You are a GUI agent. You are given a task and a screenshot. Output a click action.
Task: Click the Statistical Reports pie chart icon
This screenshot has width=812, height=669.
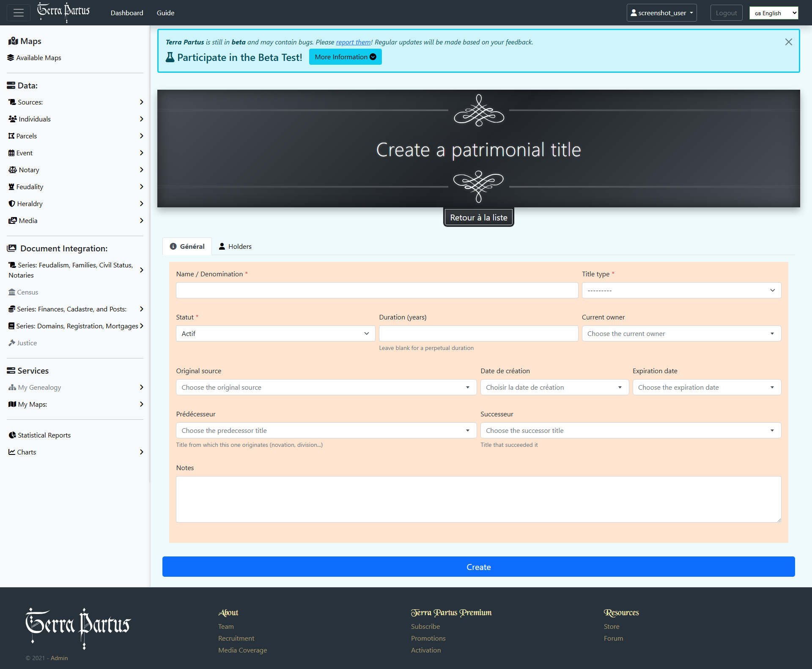click(x=12, y=435)
